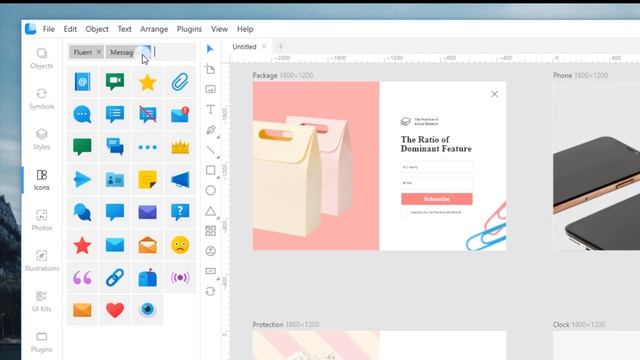Select the Phone artboard label
This screenshot has width=640, height=360.
tap(580, 76)
